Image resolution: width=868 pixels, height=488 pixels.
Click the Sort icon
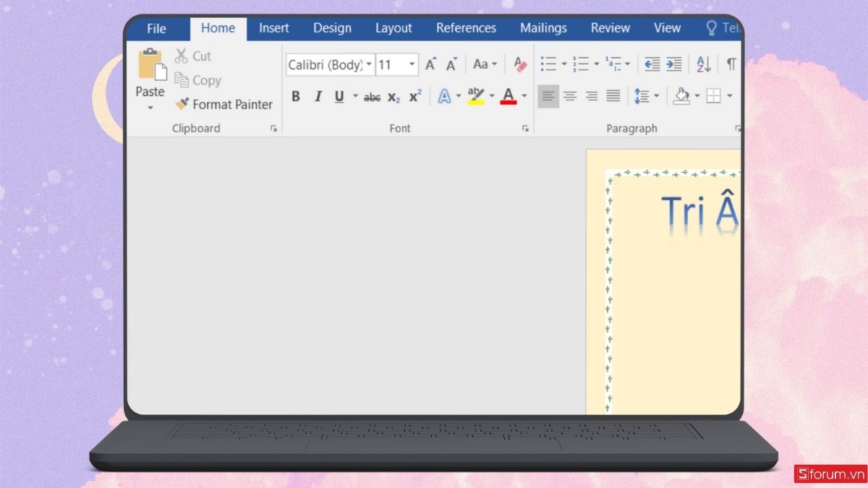tap(702, 64)
